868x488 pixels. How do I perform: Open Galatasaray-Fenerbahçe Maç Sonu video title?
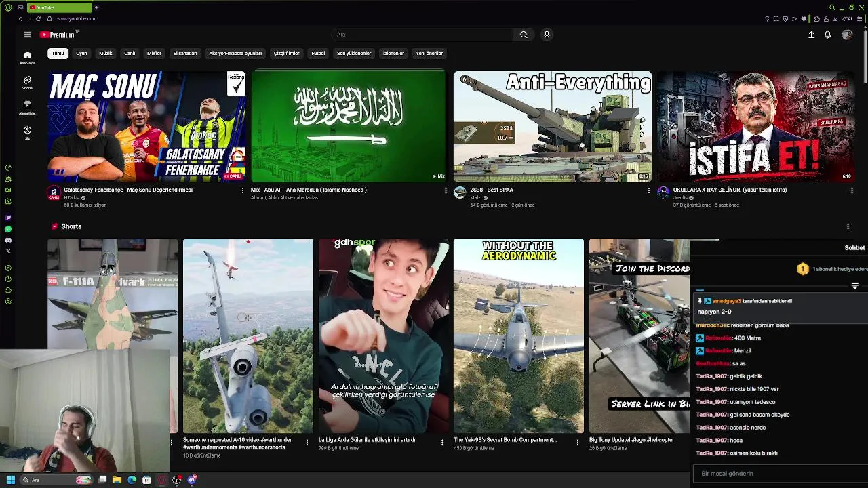click(x=128, y=190)
